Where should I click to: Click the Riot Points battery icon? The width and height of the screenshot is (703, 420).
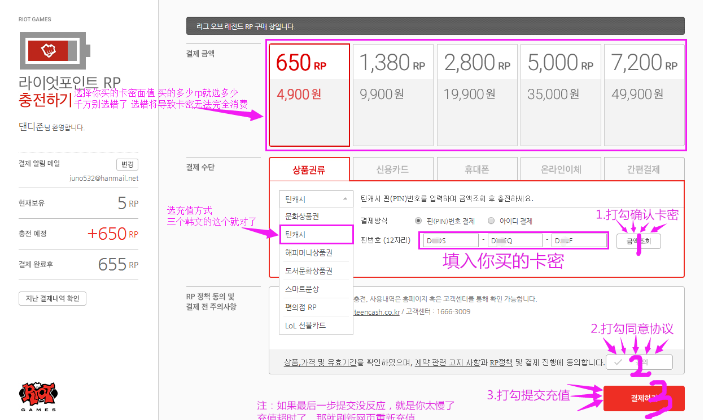coord(55,50)
